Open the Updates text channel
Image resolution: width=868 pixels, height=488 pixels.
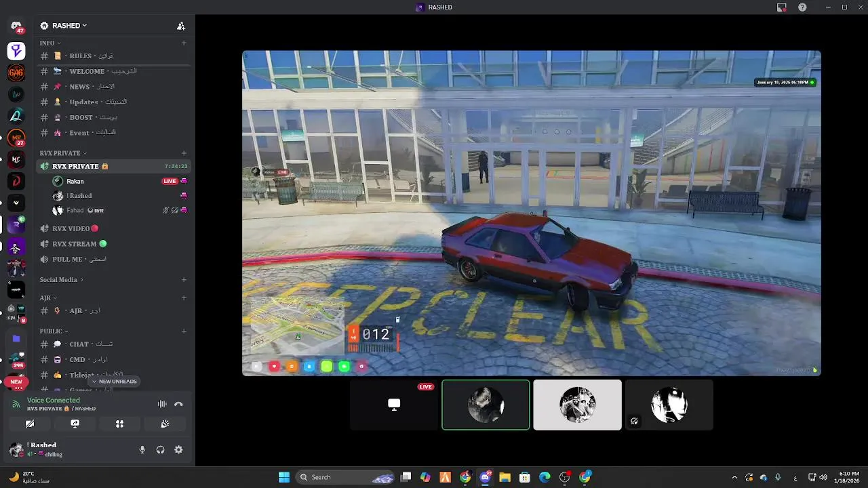pyautogui.click(x=114, y=102)
